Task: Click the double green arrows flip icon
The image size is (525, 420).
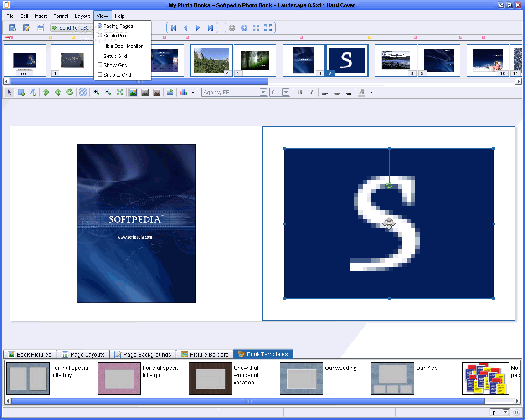Action: tap(70, 93)
